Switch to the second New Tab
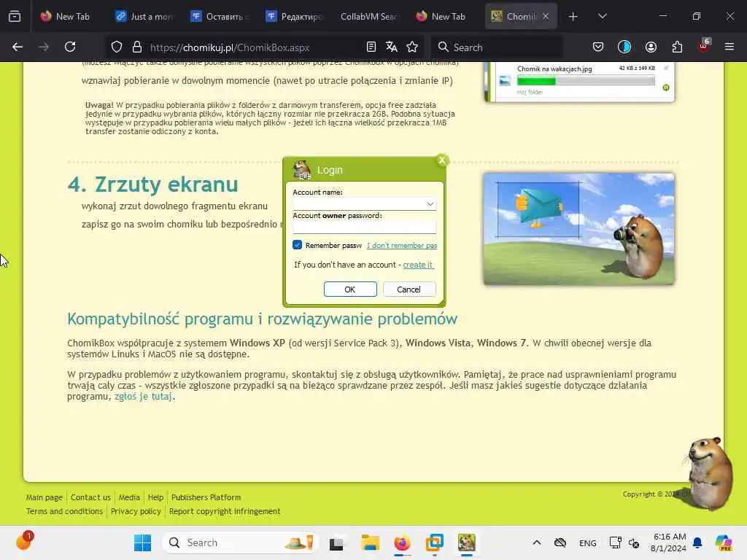The image size is (747, 560). tap(446, 17)
